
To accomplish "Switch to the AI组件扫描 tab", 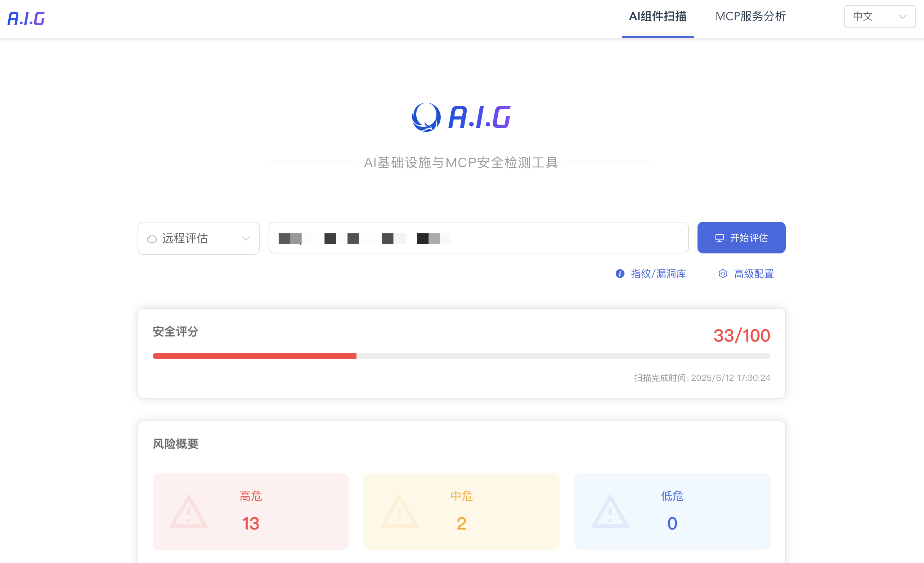I will coord(658,17).
